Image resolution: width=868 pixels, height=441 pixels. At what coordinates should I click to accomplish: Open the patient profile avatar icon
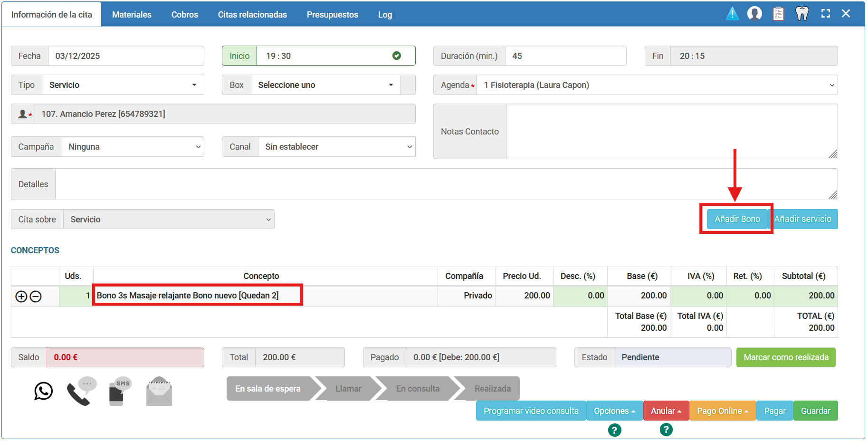pyautogui.click(x=754, y=14)
